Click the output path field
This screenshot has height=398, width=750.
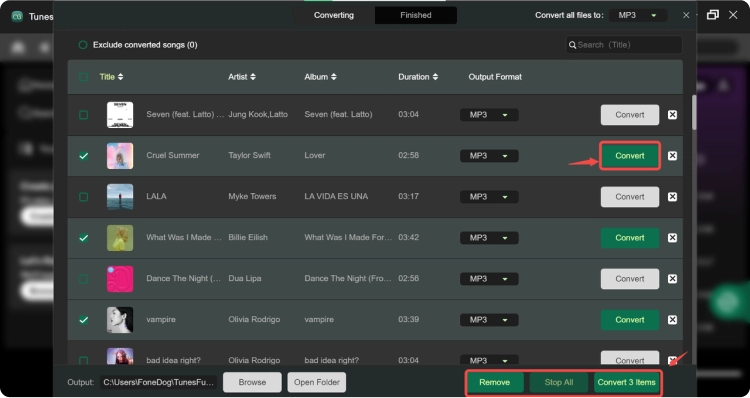click(x=158, y=382)
